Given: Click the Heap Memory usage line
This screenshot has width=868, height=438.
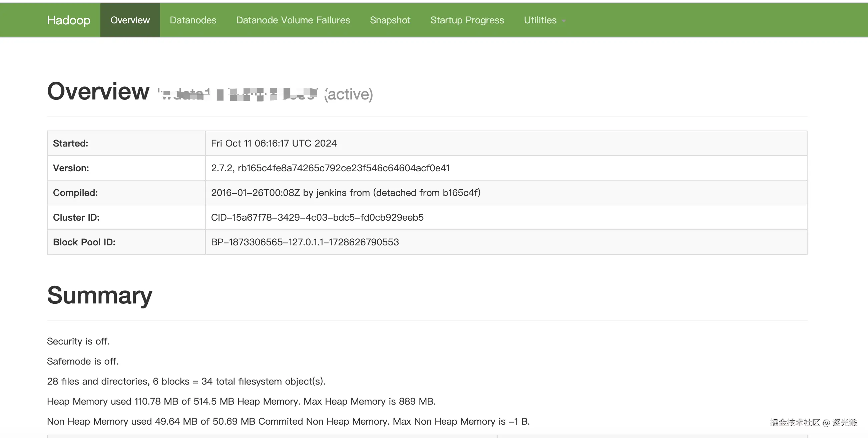Looking at the screenshot, I should 241,401.
